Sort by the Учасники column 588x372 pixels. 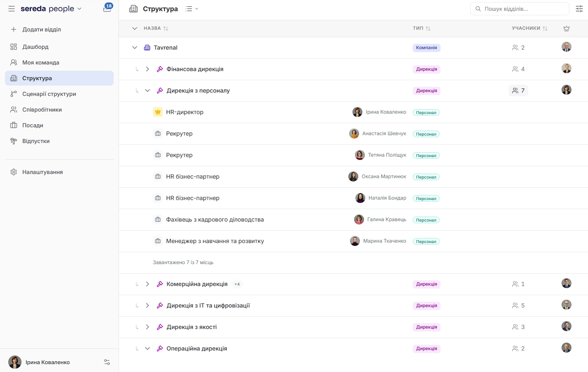530,29
